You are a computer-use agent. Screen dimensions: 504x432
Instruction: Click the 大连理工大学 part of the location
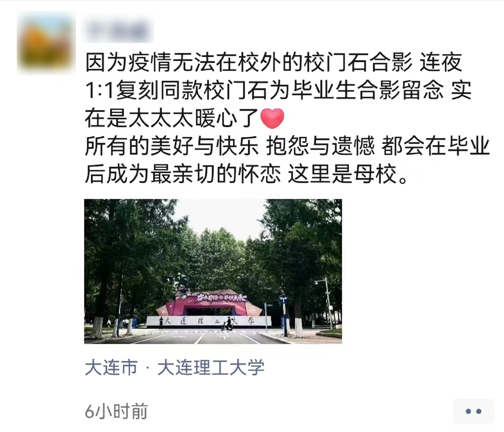point(211,367)
